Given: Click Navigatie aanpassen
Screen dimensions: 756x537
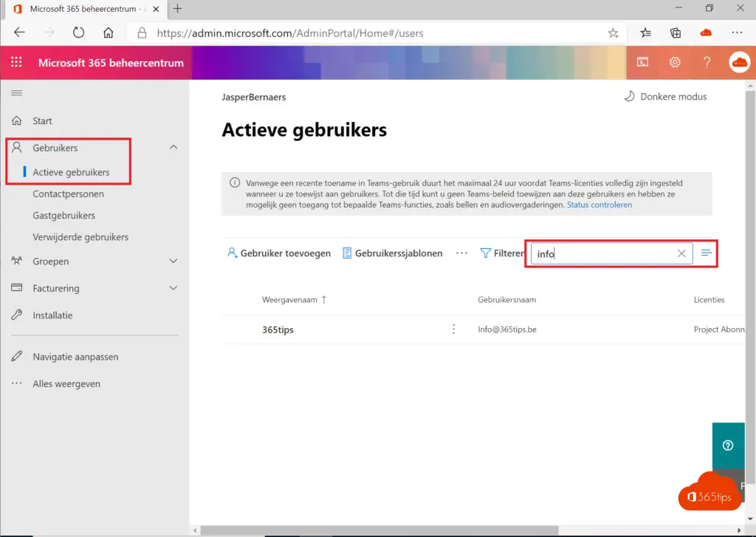Looking at the screenshot, I should pos(75,357).
